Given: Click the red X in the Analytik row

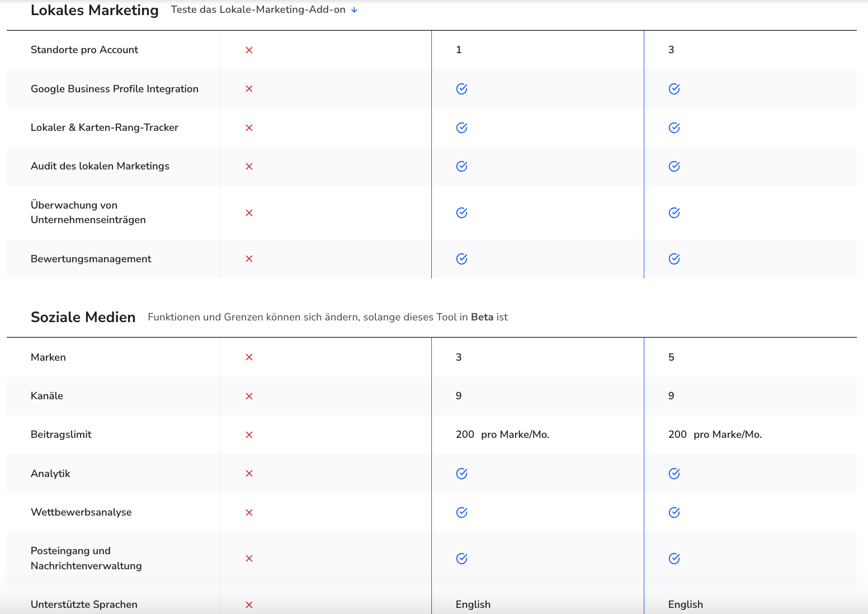Looking at the screenshot, I should pyautogui.click(x=249, y=474).
